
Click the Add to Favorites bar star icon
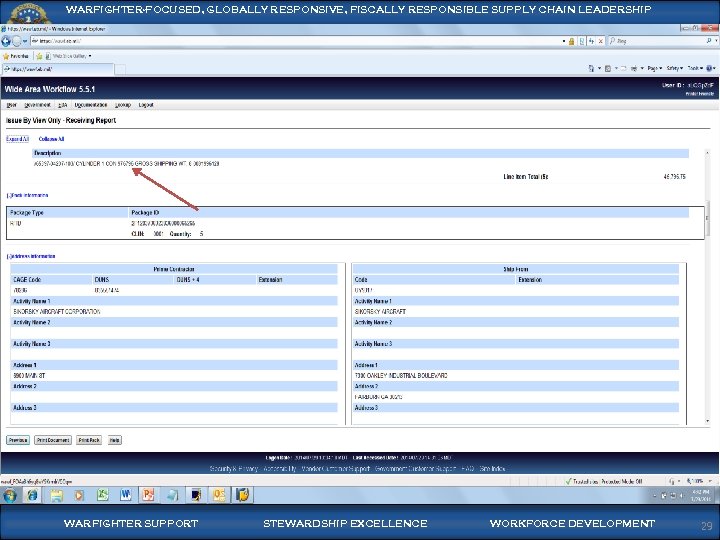[39, 56]
